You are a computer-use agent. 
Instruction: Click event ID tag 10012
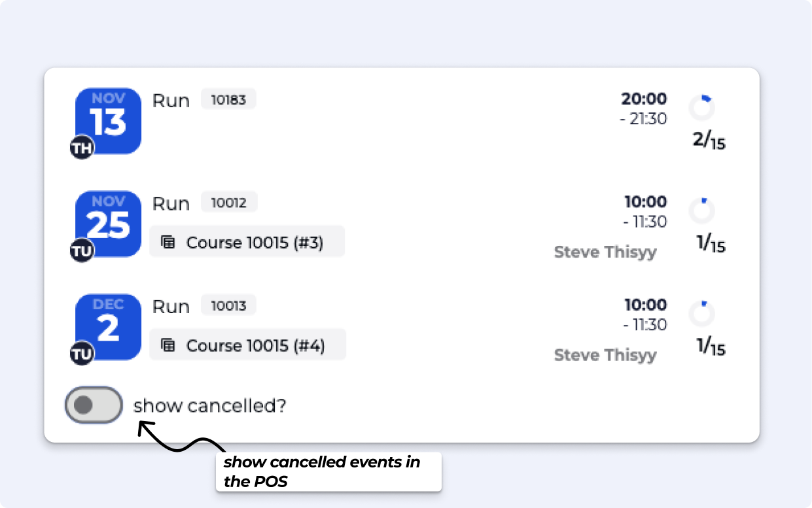[x=228, y=203]
